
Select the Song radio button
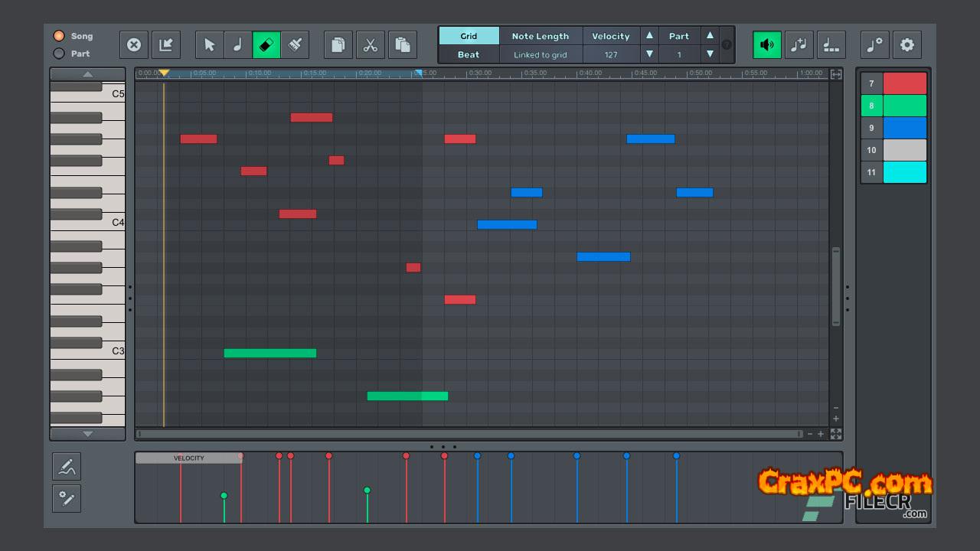coord(59,36)
